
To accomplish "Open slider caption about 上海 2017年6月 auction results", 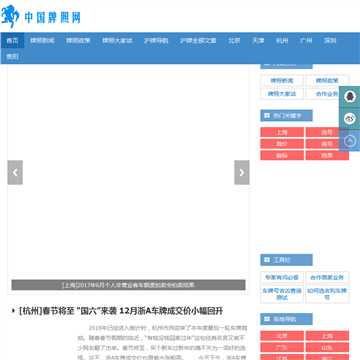I will [x=128, y=285].
